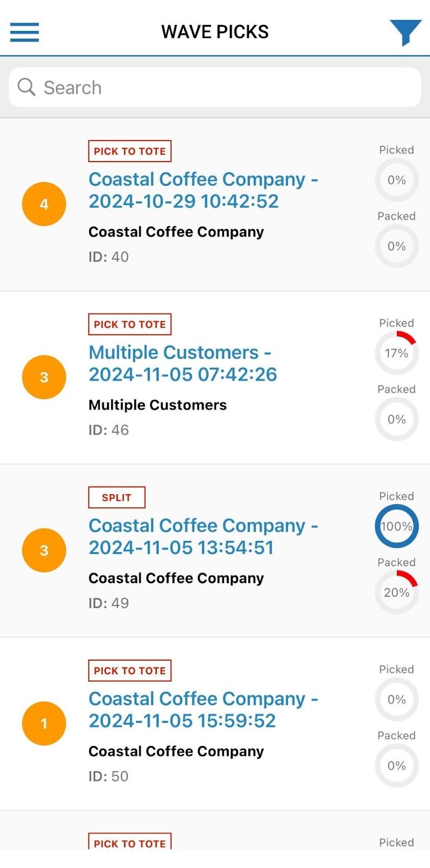Open the hamburger navigation menu

pos(24,32)
